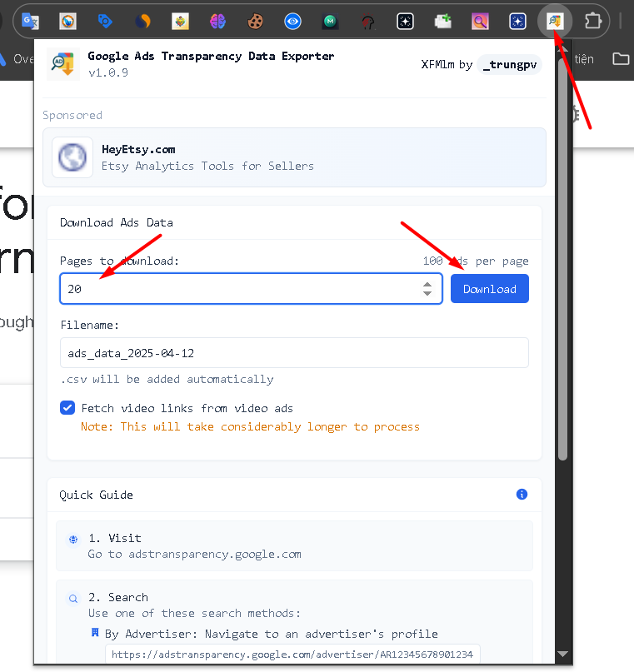This screenshot has height=672, width=634.
Task: Click the popup vertical scrollbar thumb
Action: point(563,260)
